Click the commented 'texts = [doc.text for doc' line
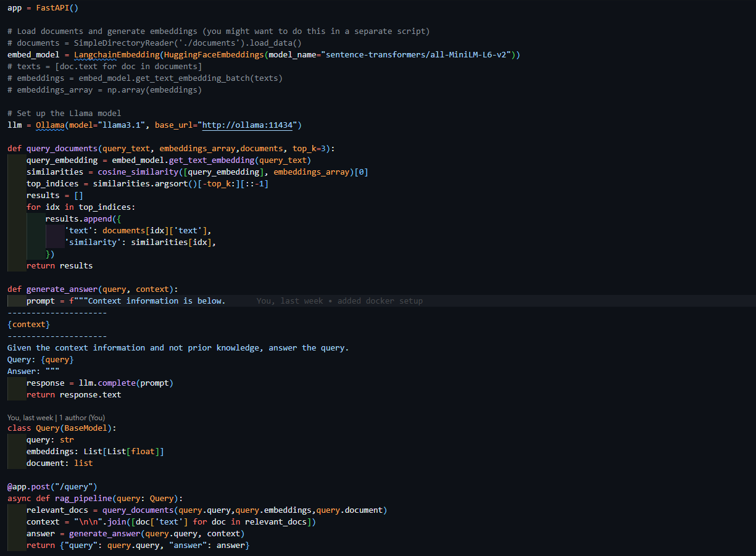Screen dimensions: 756x556 click(104, 67)
